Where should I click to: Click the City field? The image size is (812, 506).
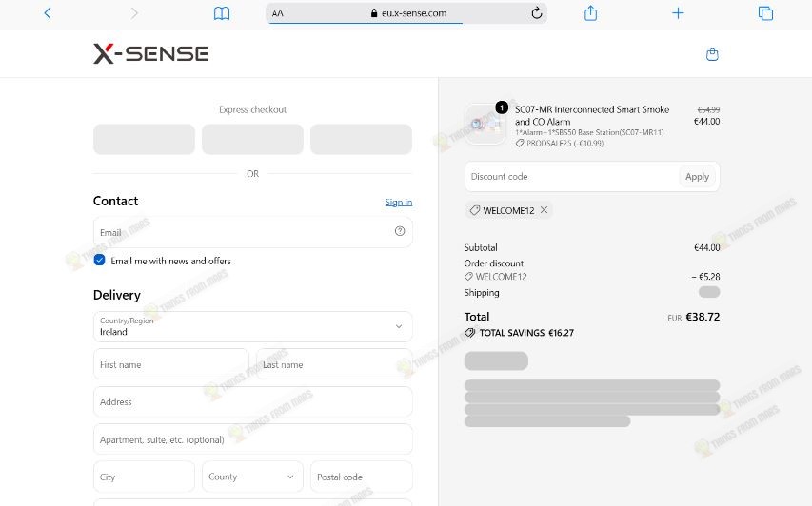tap(144, 477)
